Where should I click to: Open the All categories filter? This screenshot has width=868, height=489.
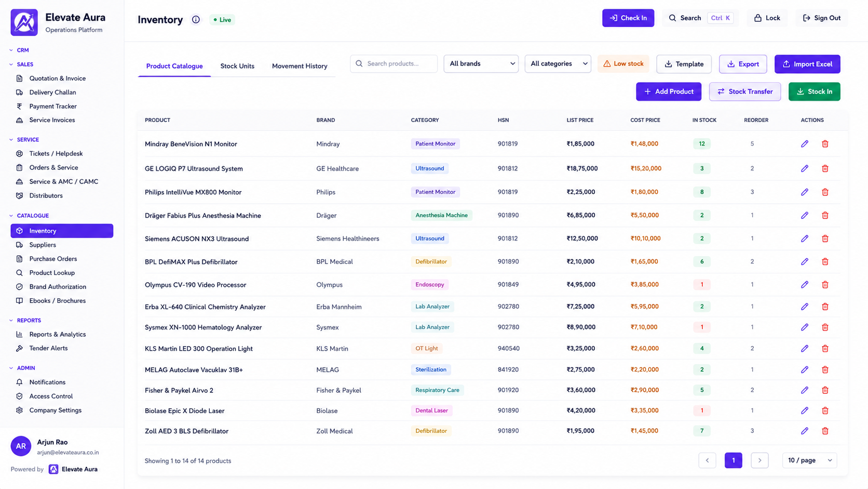[x=558, y=64]
